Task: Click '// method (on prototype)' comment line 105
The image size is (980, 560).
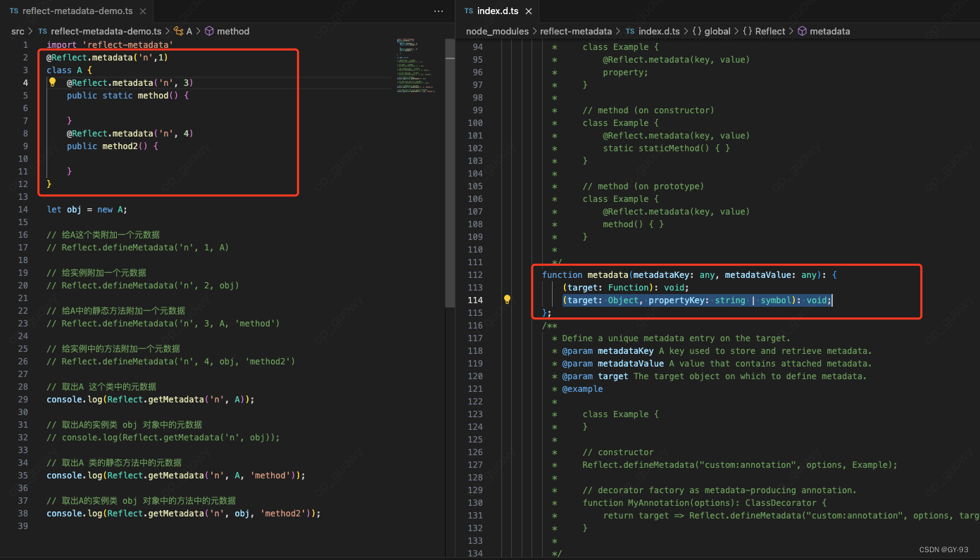Action: click(x=643, y=186)
